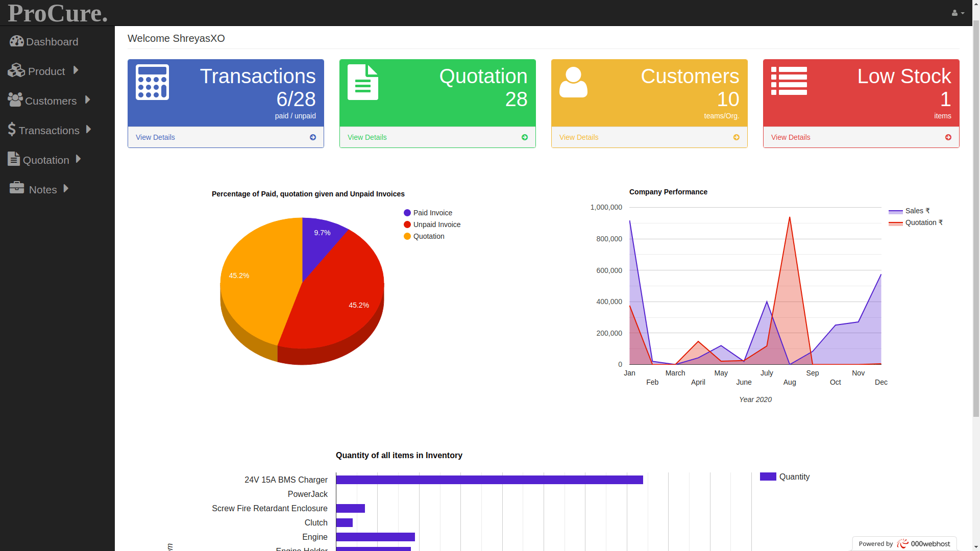Expand the Transactions sidebar submenu arrow
Image resolution: width=980 pixels, height=551 pixels.
click(89, 130)
